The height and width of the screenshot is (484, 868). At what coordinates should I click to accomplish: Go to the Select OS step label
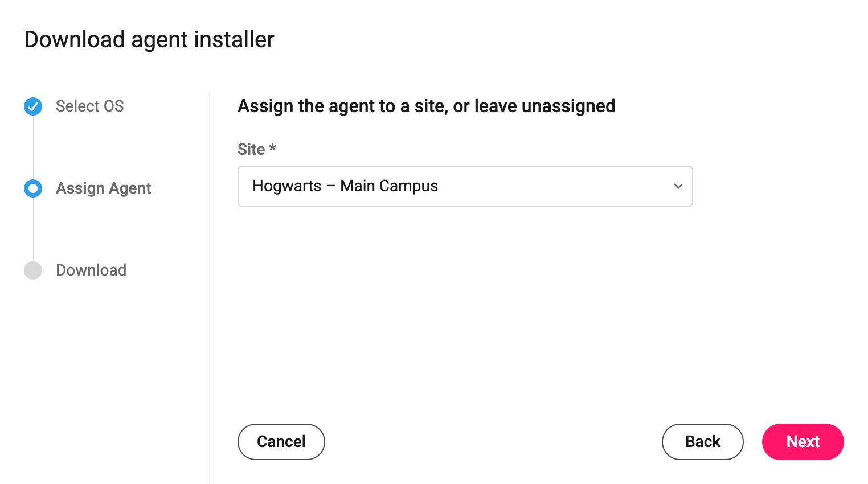(x=89, y=106)
